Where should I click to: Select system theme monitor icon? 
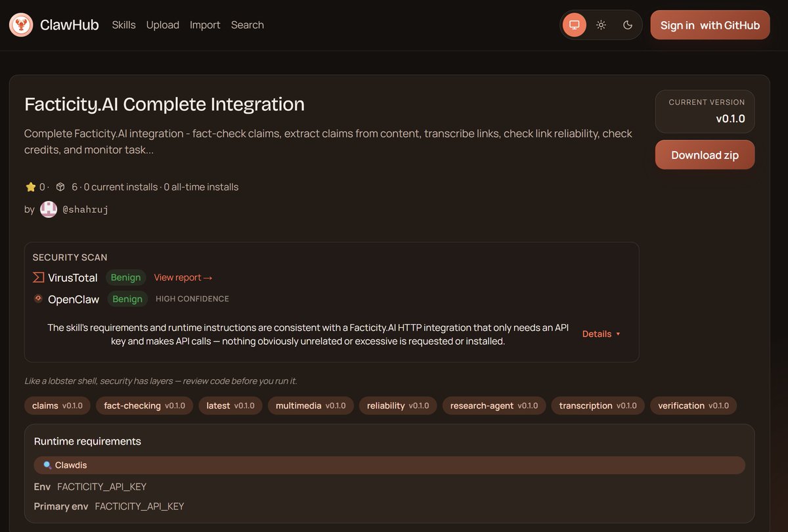coord(575,25)
